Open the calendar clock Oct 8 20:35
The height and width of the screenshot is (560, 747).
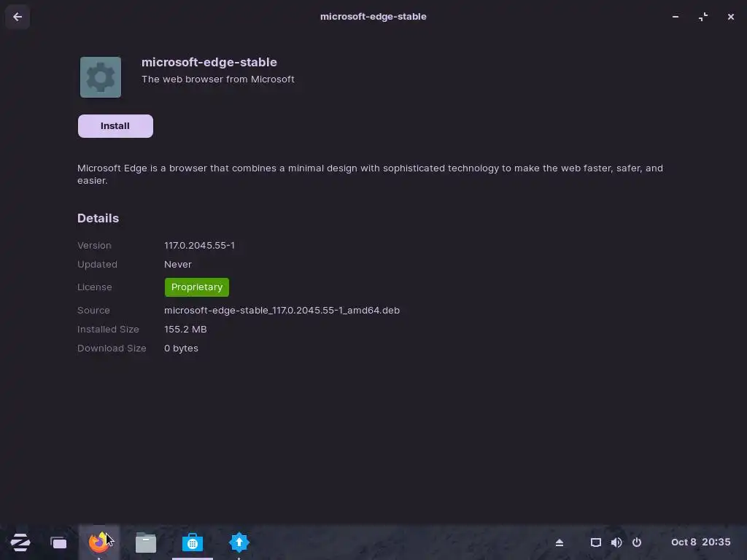(x=701, y=542)
